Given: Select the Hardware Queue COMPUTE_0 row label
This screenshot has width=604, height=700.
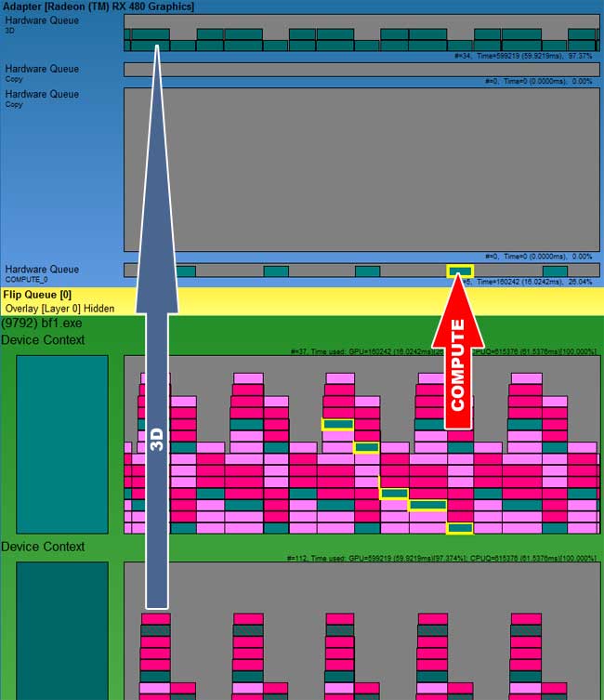Looking at the screenshot, I should (x=42, y=273).
